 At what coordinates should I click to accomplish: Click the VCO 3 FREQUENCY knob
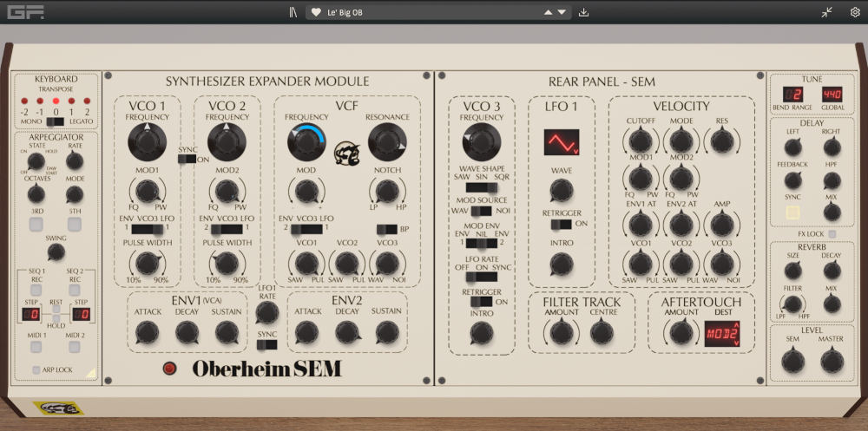[481, 141]
